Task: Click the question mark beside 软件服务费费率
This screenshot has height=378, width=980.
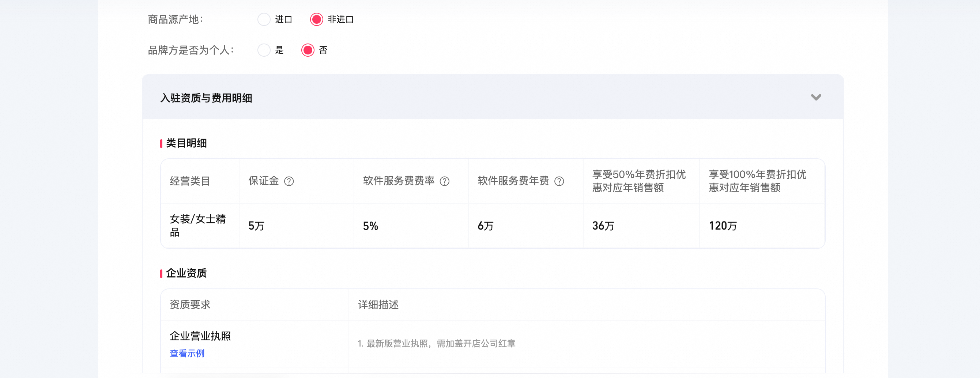Action: coord(444,181)
